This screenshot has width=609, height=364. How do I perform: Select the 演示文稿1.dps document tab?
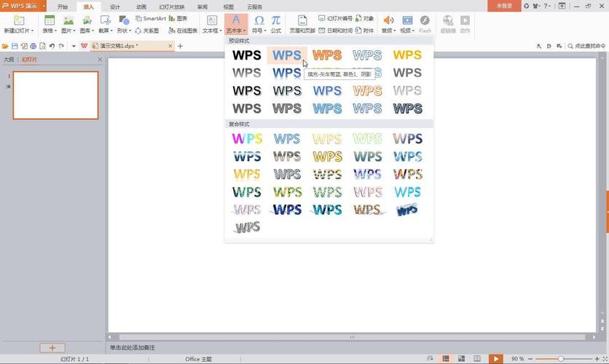coord(133,46)
